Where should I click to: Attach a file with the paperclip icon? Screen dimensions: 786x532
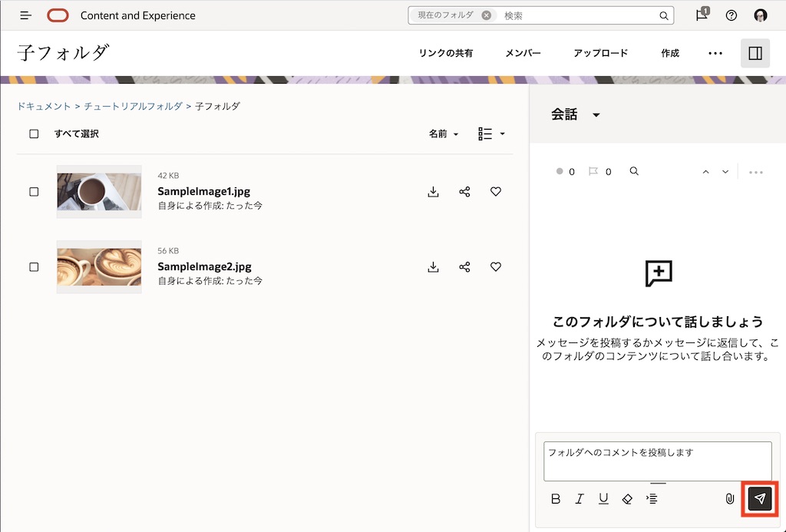tap(729, 498)
